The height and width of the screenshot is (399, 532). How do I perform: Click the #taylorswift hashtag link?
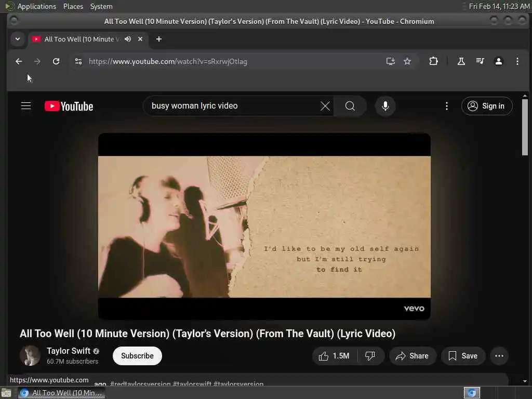(x=192, y=384)
